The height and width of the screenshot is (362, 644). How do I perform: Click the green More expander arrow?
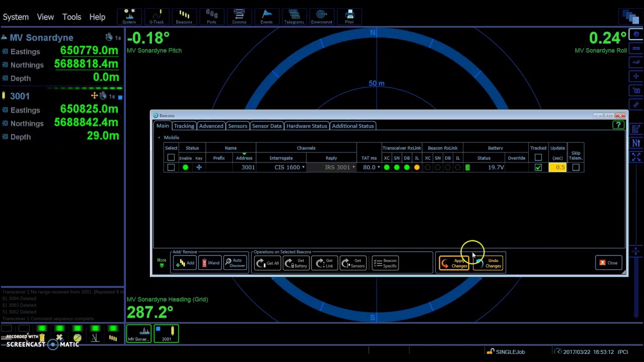click(x=162, y=263)
